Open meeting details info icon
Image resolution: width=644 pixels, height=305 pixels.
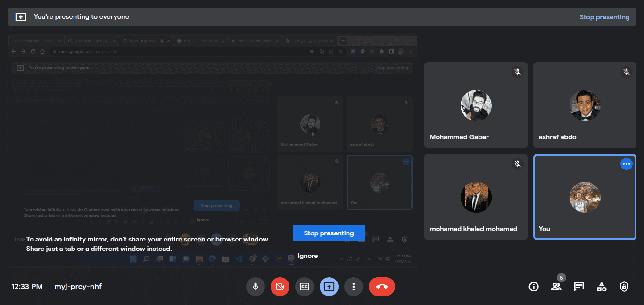[534, 287]
